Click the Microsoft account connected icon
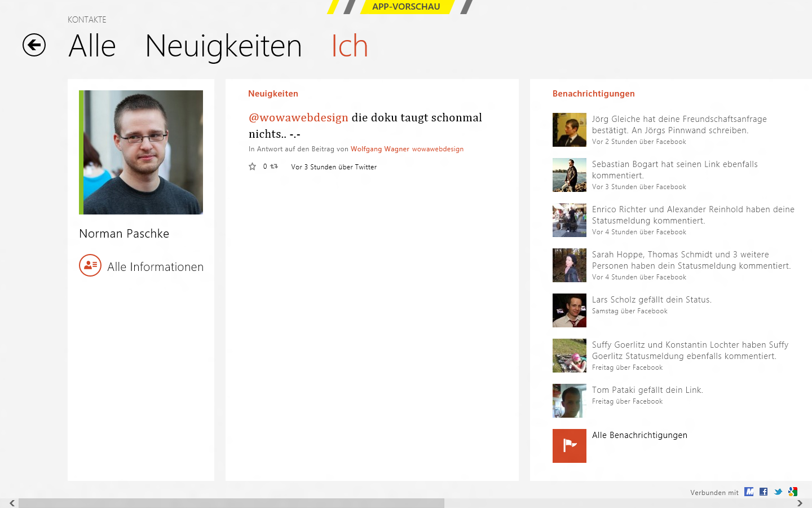Image resolution: width=812 pixels, height=508 pixels. [749, 492]
